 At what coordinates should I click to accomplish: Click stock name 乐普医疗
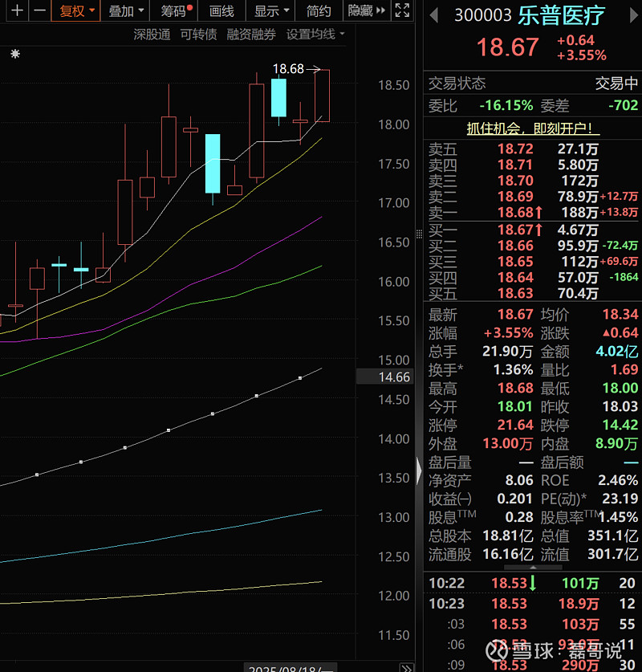561,16
